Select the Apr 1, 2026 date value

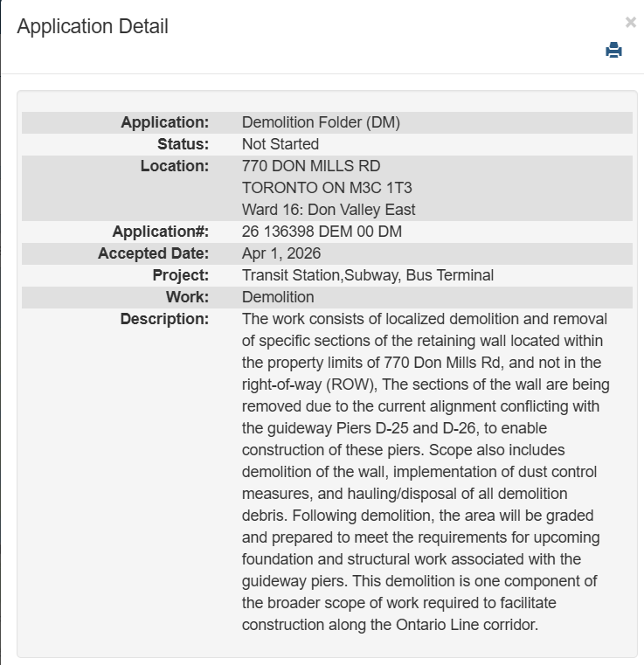coord(281,253)
